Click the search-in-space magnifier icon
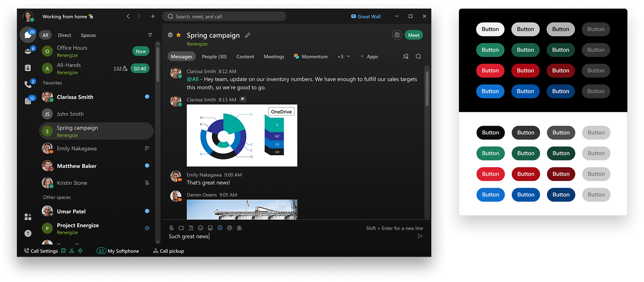This screenshot has width=644, height=282. click(x=418, y=57)
